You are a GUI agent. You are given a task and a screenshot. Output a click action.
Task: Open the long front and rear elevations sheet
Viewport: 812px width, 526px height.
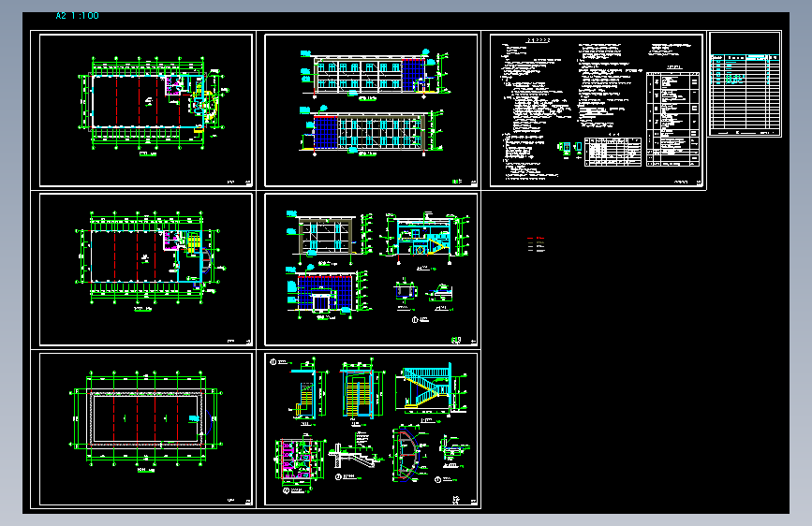click(x=371, y=110)
